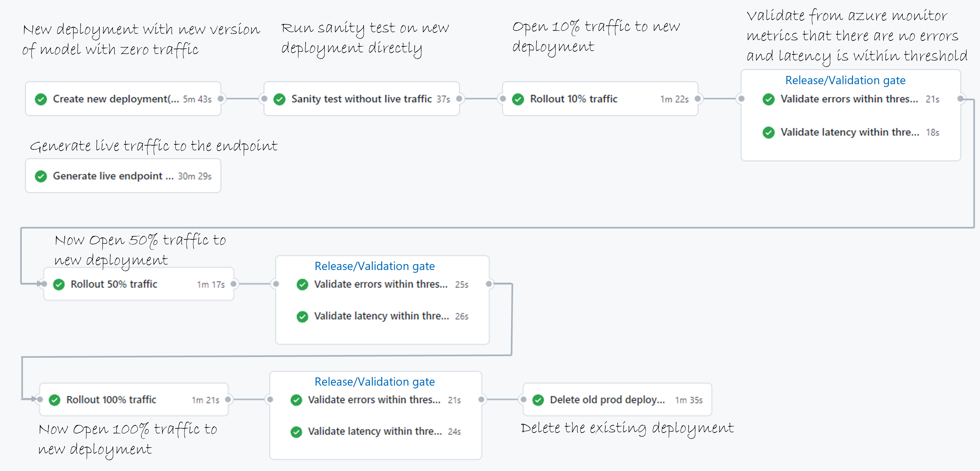Open Validate errors job lasting 25s
Viewport: 980px width, 471px height.
pyautogui.click(x=380, y=284)
